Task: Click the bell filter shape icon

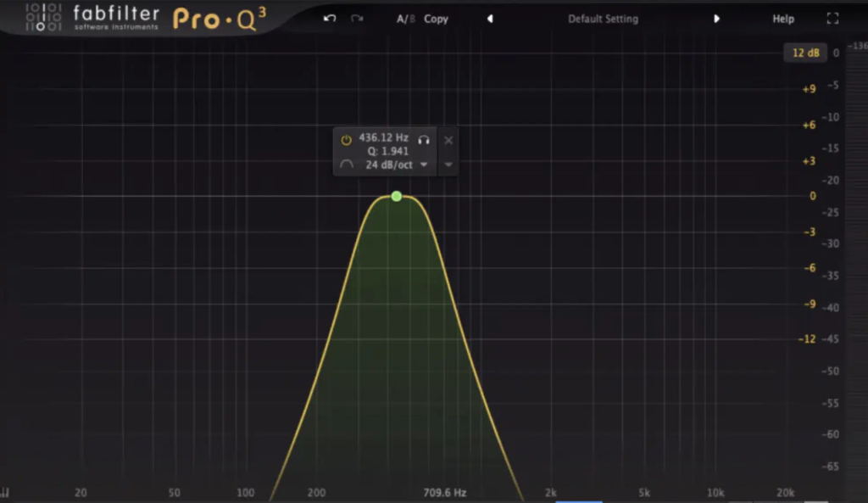Action: [x=347, y=164]
